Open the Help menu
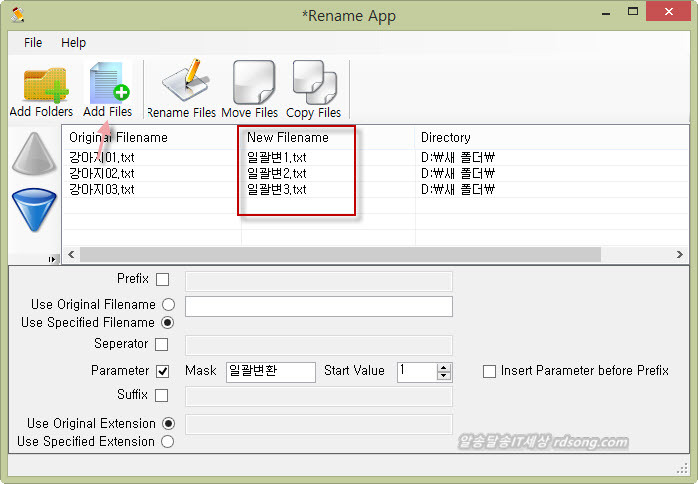 [73, 43]
